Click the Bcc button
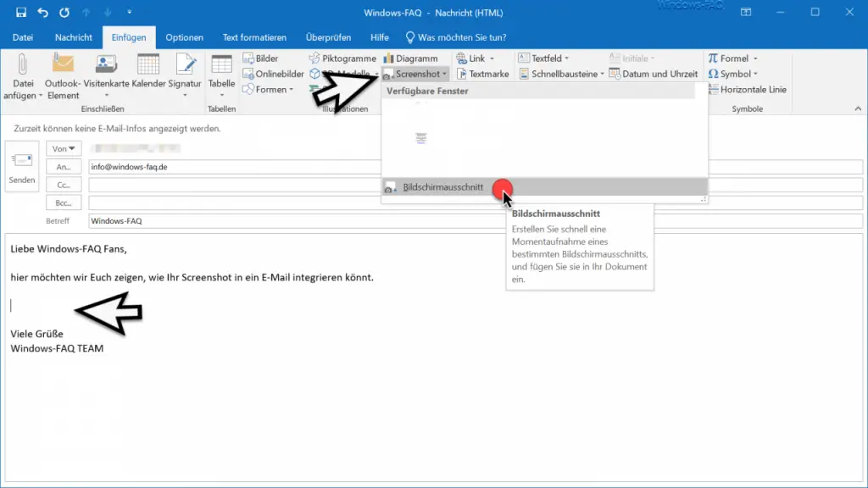This screenshot has height=488, width=868. click(x=64, y=202)
